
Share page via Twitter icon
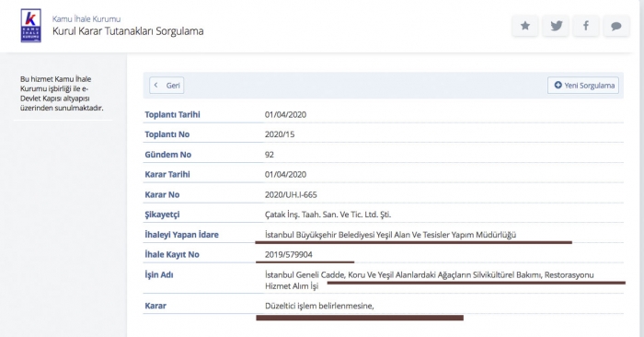click(x=556, y=26)
